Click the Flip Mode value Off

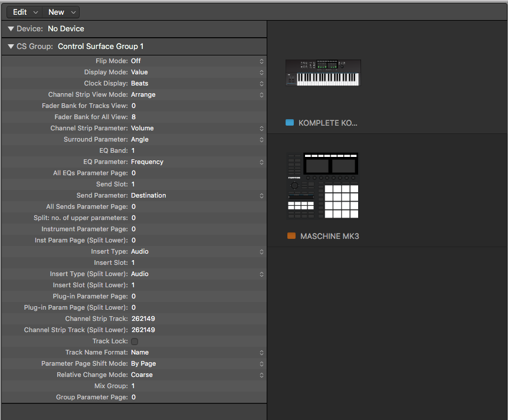(136, 61)
